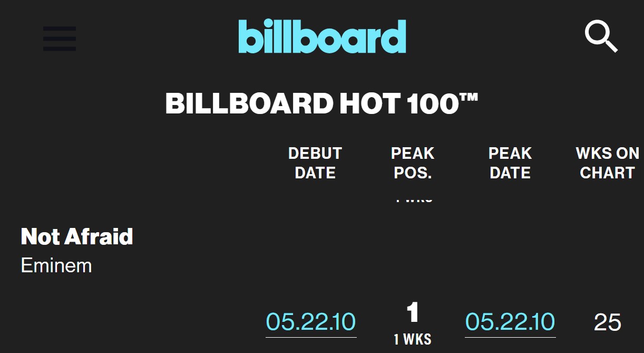Select the Peak Date column header
This screenshot has height=353, width=644.
click(x=510, y=163)
